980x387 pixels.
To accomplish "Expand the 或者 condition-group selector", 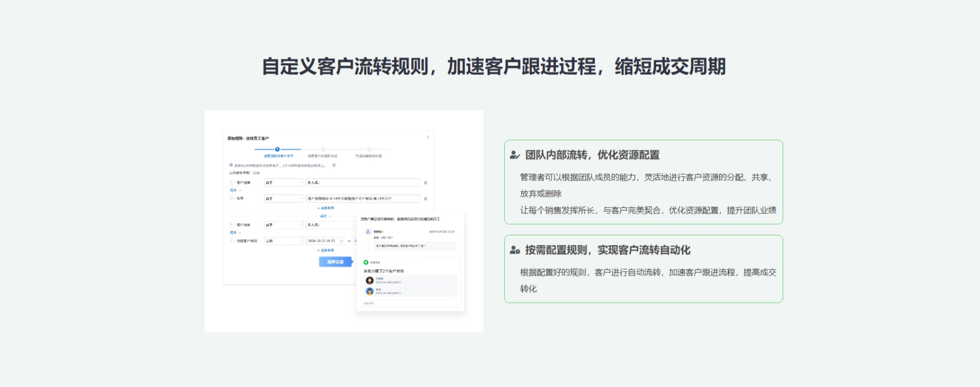I will pyautogui.click(x=326, y=217).
